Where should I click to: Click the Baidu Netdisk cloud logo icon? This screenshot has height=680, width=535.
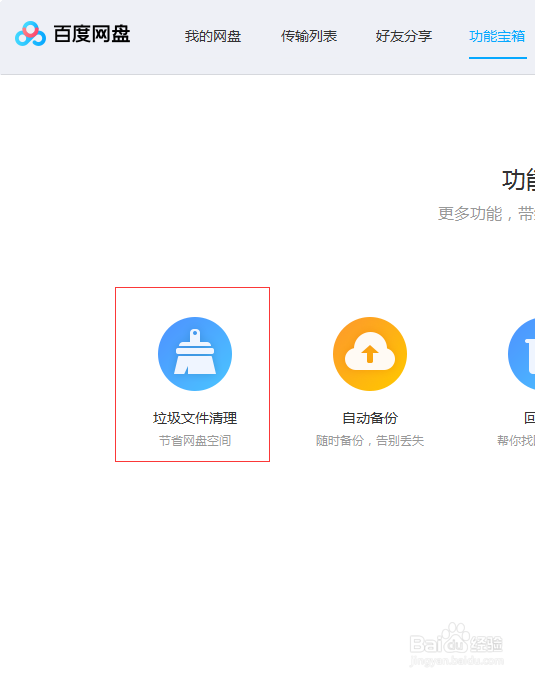tap(30, 34)
